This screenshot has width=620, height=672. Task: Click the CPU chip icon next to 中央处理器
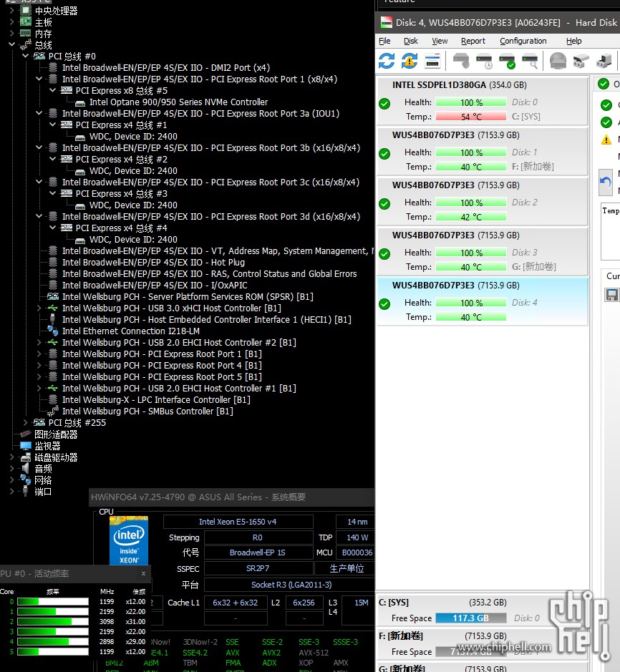tap(26, 10)
